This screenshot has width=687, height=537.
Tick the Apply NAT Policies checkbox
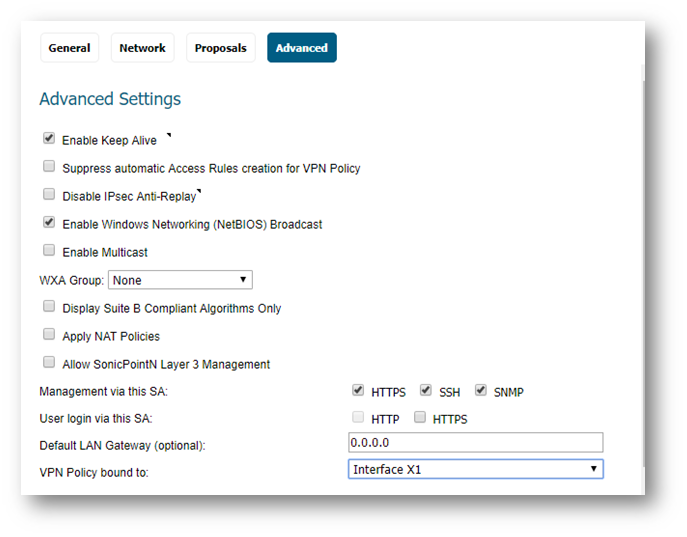point(49,335)
